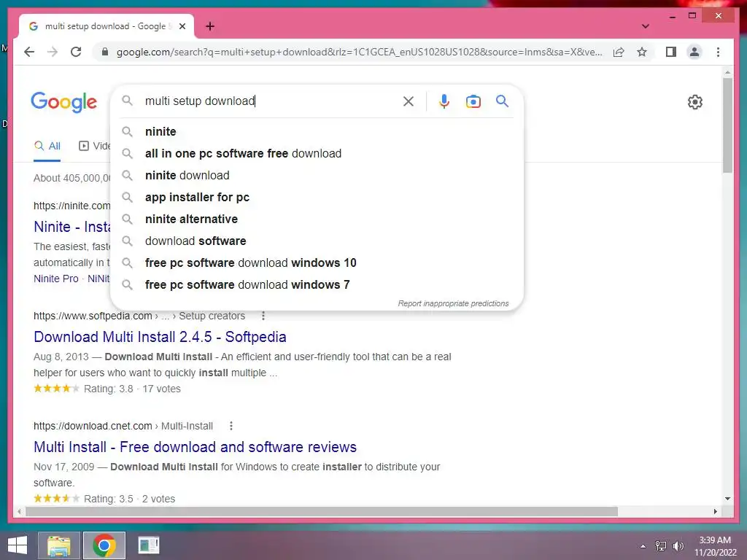Image resolution: width=747 pixels, height=560 pixels.
Task: Open a new browser tab
Action: point(210,26)
